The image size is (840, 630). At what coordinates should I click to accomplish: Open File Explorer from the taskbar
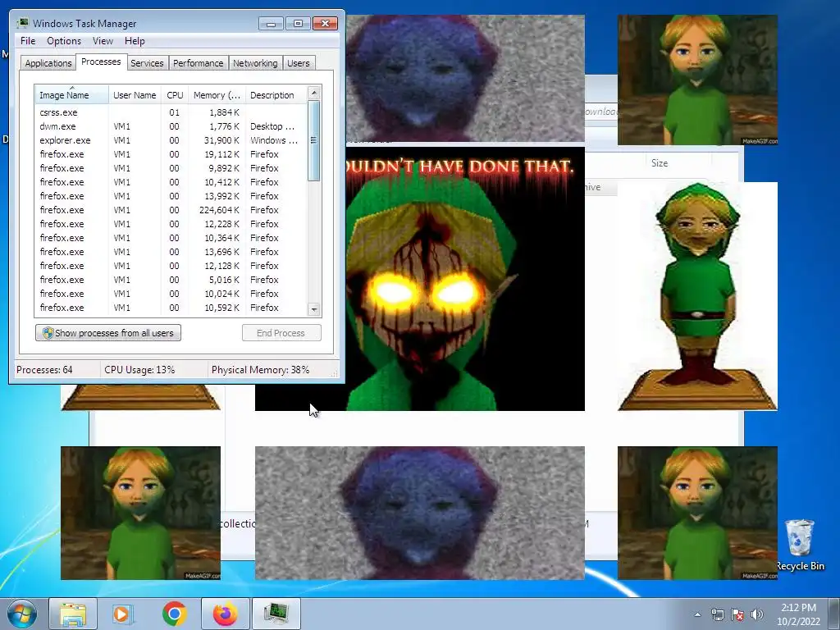tap(73, 614)
